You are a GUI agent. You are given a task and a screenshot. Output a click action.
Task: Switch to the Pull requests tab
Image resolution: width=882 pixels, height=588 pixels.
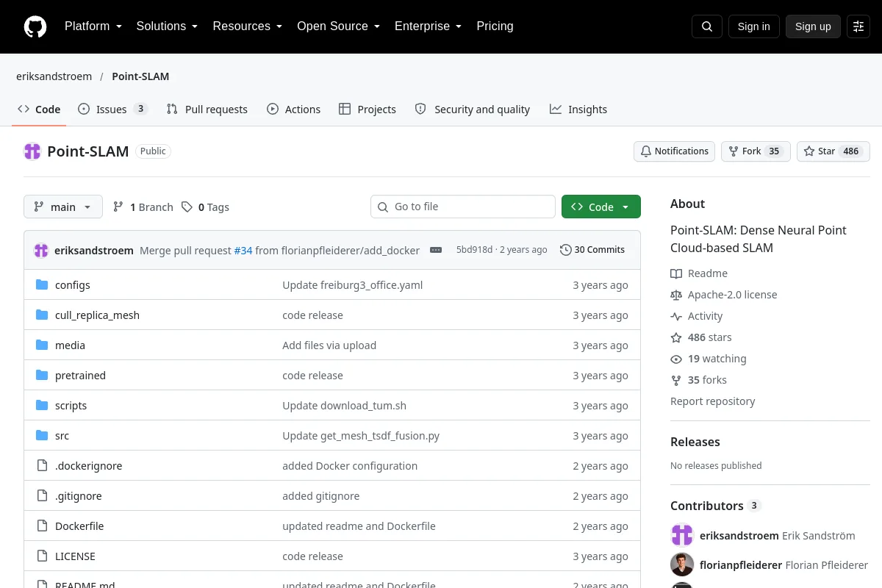(x=207, y=109)
